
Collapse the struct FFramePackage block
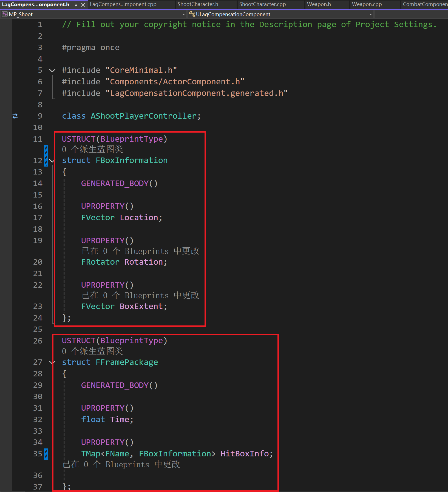pos(52,362)
